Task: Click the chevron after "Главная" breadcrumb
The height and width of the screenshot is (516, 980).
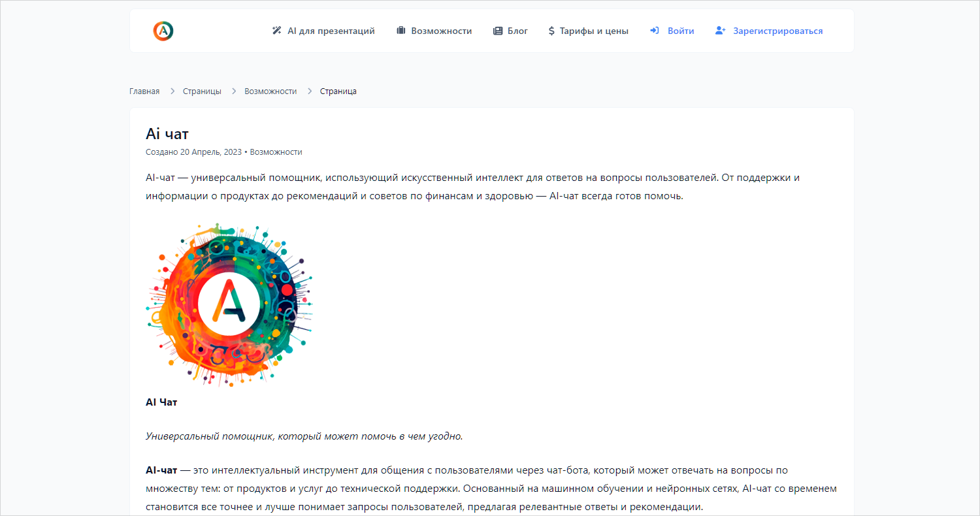Action: (x=171, y=91)
